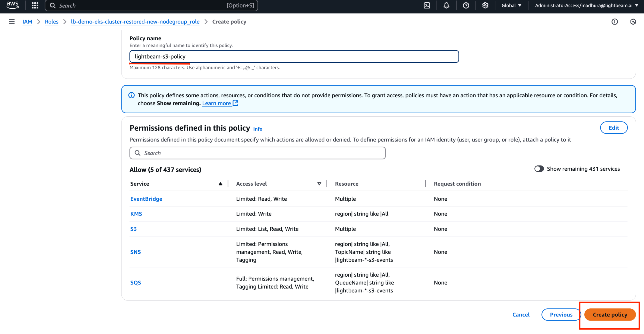Image resolution: width=644 pixels, height=334 pixels.
Task: Open the Global region dropdown
Action: (x=511, y=5)
